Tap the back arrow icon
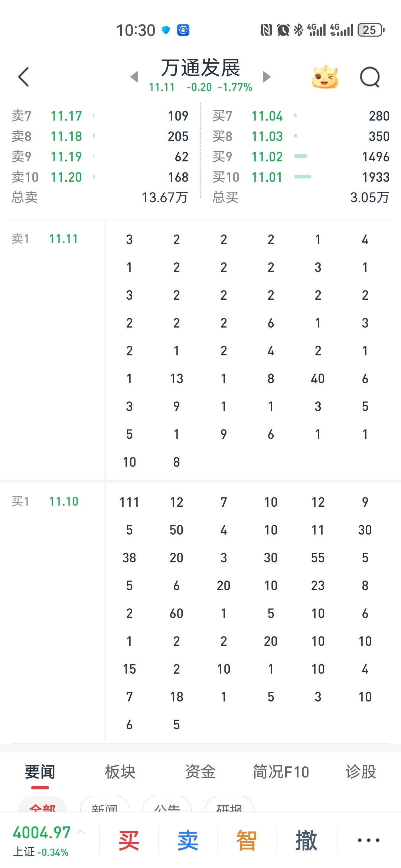 (23, 77)
